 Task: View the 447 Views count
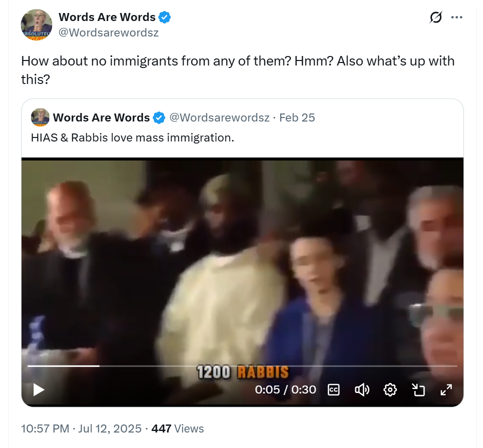click(177, 428)
